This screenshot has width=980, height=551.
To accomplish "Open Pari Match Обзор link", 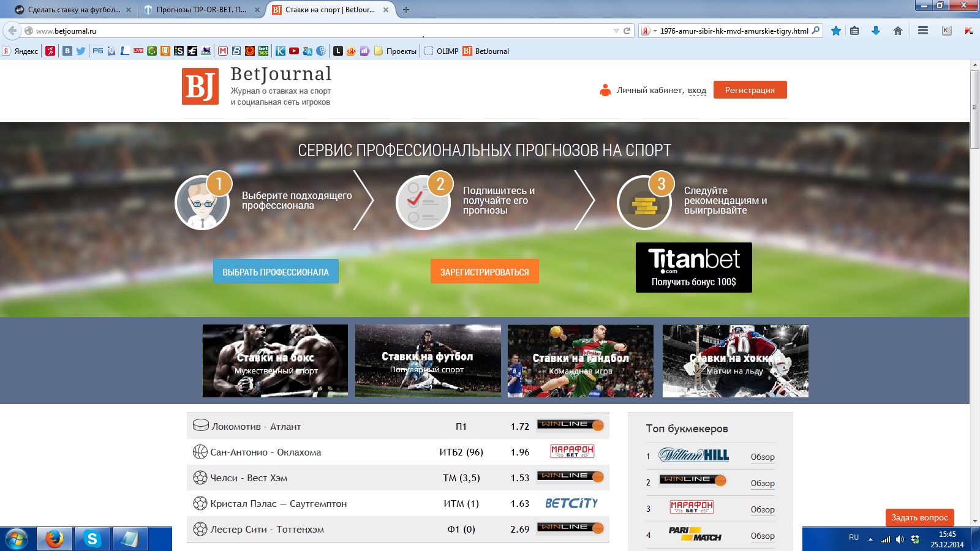I will pos(763,536).
